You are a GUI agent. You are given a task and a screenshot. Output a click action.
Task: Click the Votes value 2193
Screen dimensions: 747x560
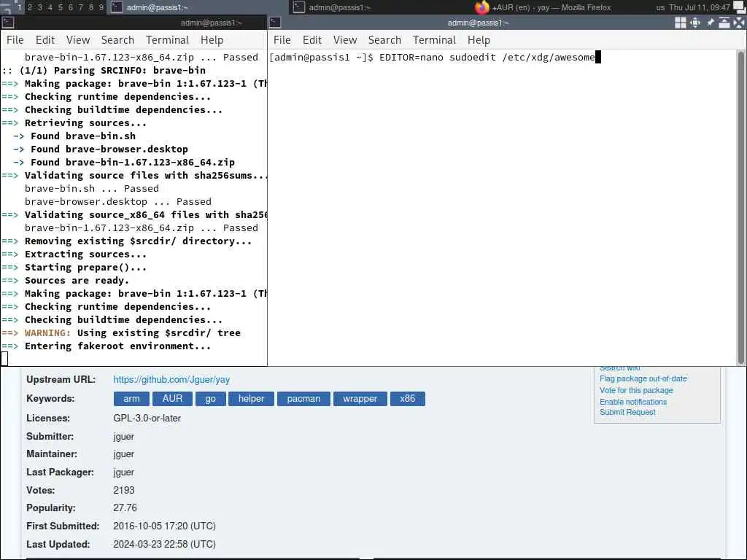124,490
